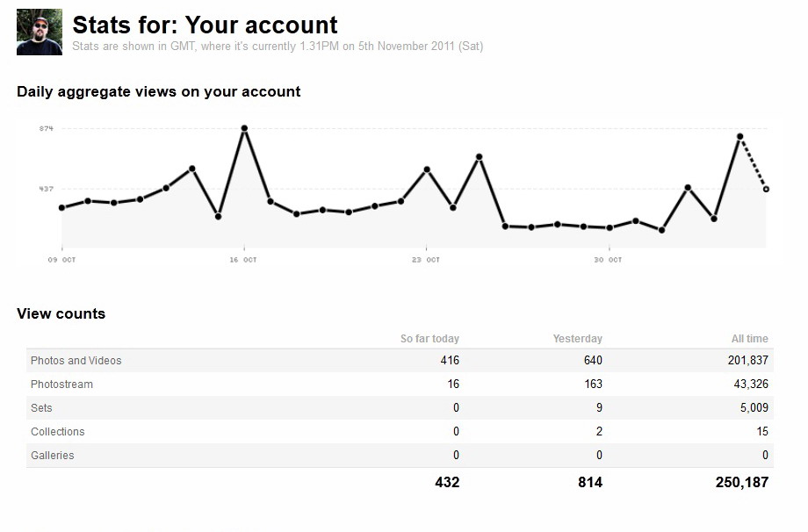
Task: Click the "416" Photos and Videos today value
Action: coord(450,361)
